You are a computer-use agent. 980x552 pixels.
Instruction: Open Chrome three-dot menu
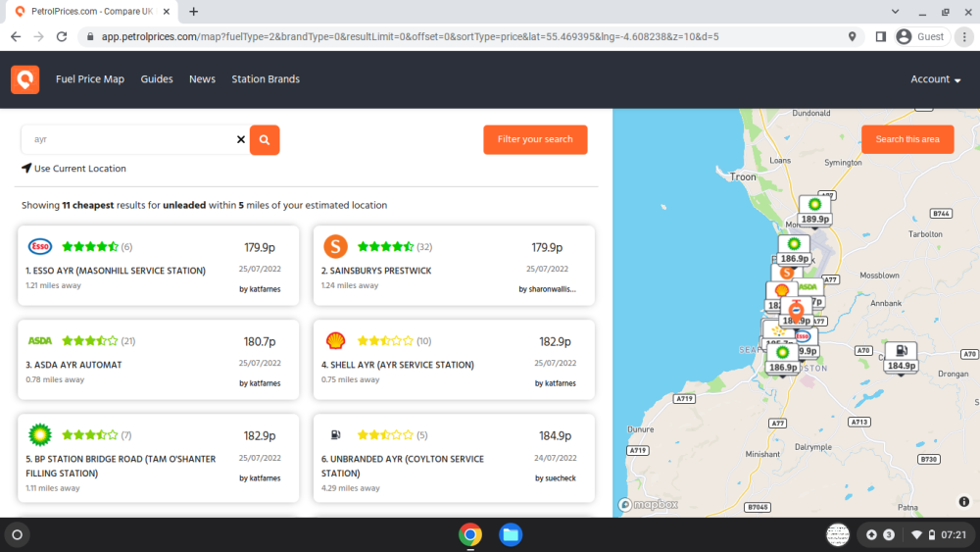point(964,37)
